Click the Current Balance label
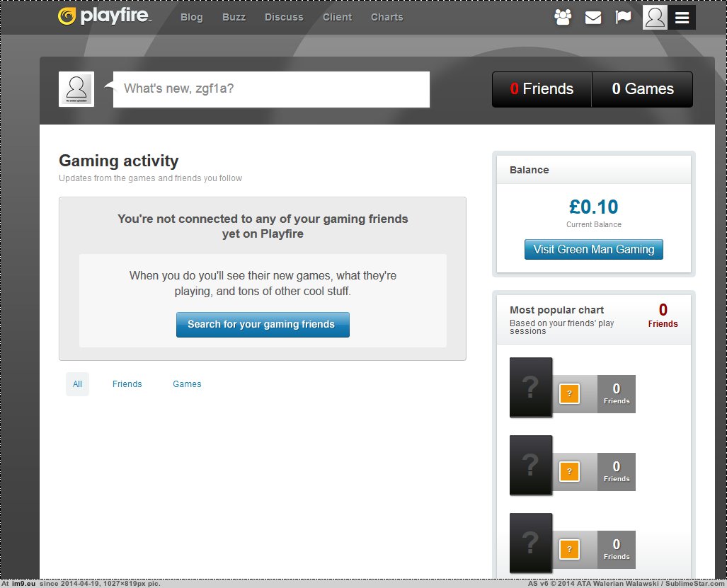This screenshot has width=727, height=588. (x=593, y=224)
